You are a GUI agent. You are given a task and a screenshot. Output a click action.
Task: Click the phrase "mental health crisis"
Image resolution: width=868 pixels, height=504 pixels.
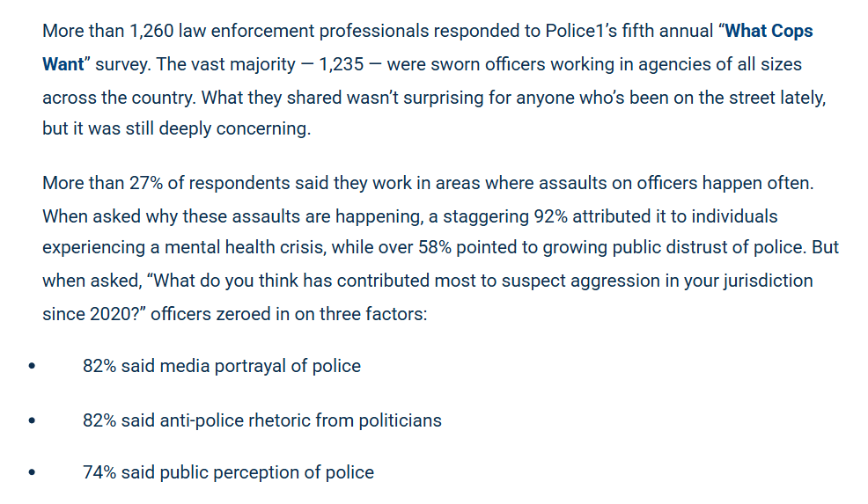click(x=246, y=247)
